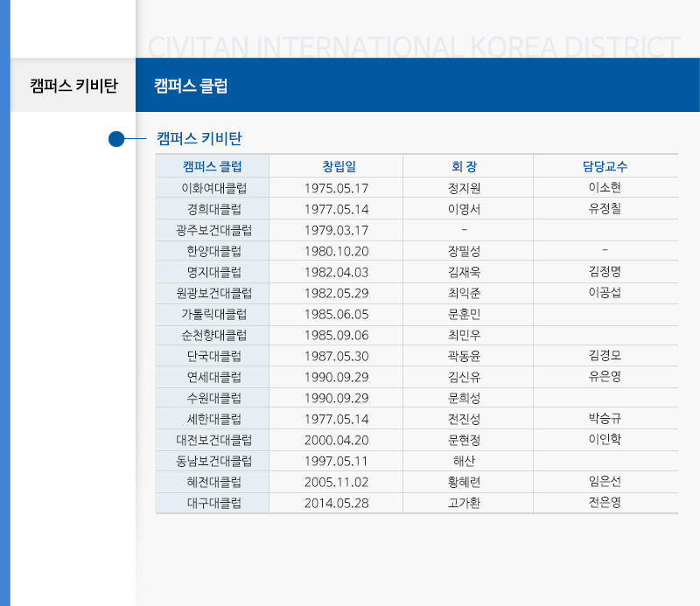Select the professor name 임은선

pos(605,481)
